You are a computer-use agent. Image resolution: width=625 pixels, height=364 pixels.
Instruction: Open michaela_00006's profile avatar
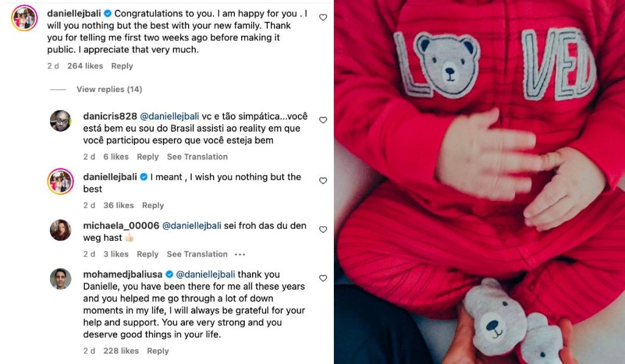point(60,230)
